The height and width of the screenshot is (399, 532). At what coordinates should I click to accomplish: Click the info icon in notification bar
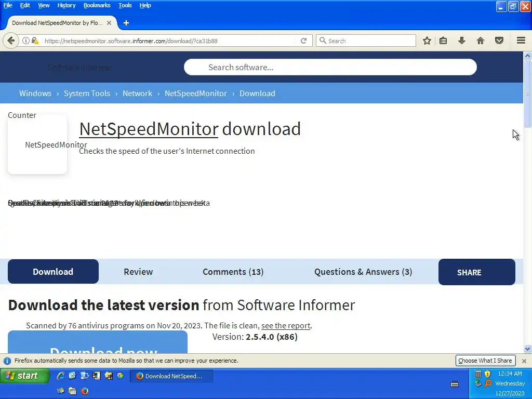7,361
